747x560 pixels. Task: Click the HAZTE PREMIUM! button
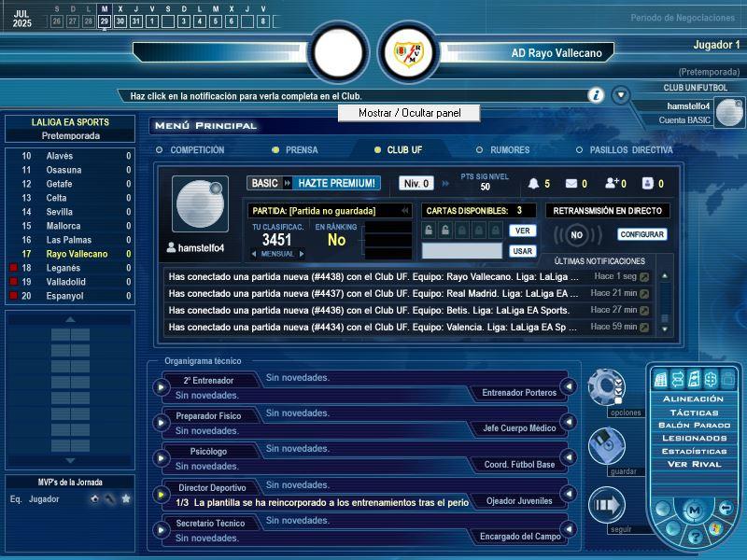[336, 183]
